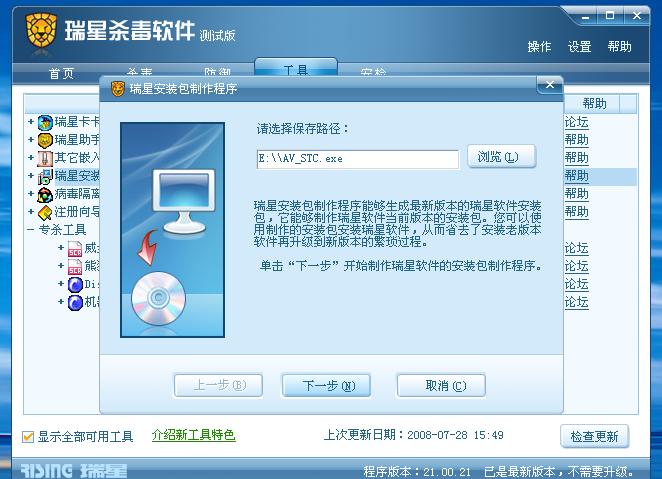
Task: Open 帮助 link for 其它嵌入 row
Action: (576, 158)
